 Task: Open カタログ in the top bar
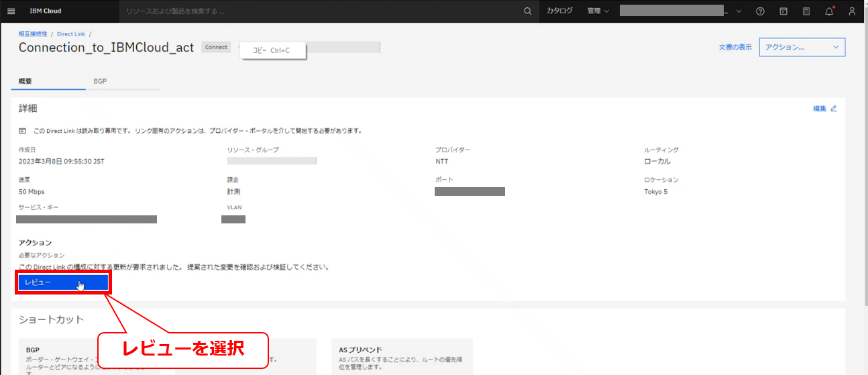coord(559,11)
